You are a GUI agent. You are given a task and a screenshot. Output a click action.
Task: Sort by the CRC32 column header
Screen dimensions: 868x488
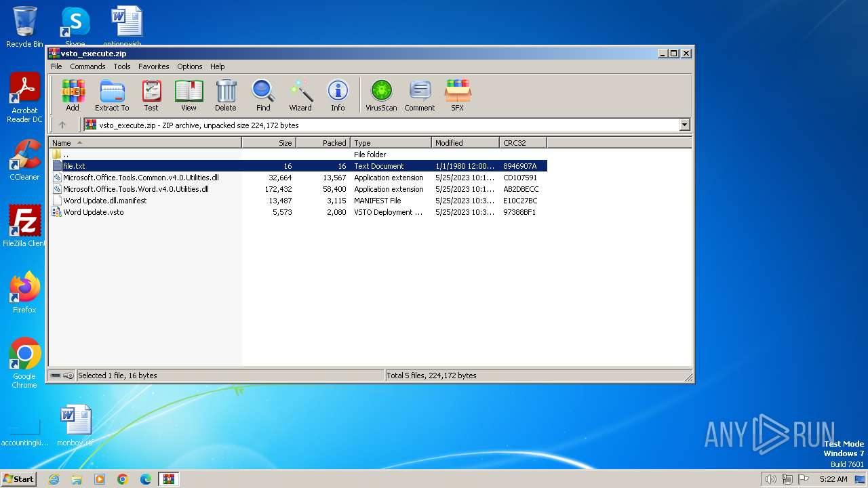click(523, 143)
